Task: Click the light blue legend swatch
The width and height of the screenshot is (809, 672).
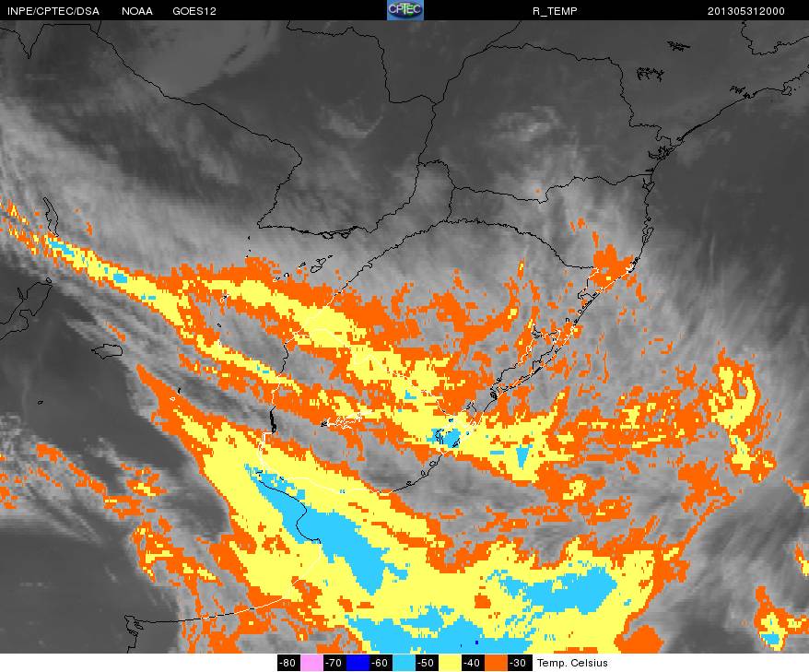Action: pyautogui.click(x=404, y=663)
